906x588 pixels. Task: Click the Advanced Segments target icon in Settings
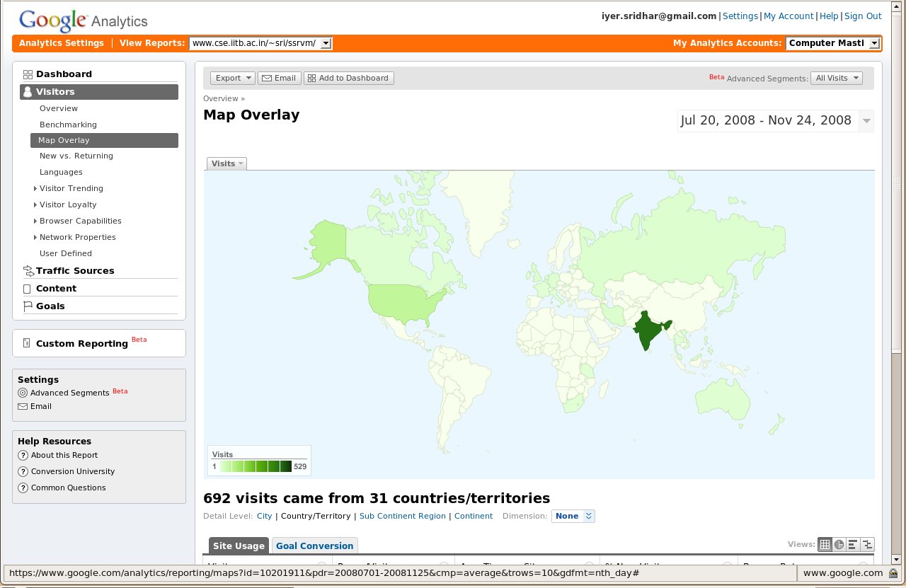(x=23, y=393)
